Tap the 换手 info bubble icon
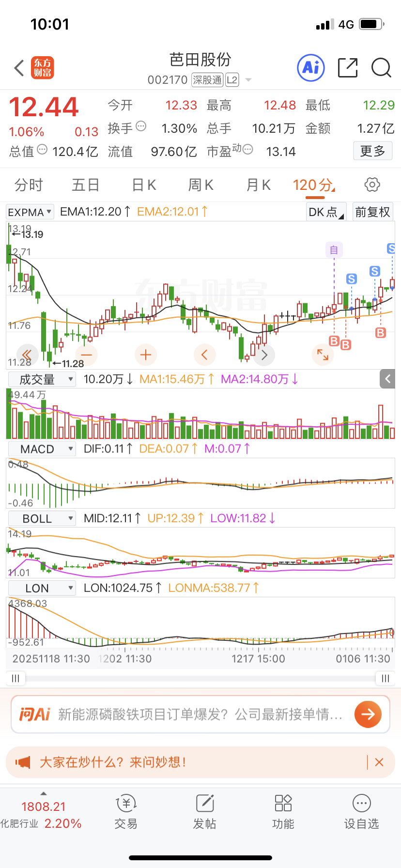The width and height of the screenshot is (401, 868). click(x=141, y=126)
